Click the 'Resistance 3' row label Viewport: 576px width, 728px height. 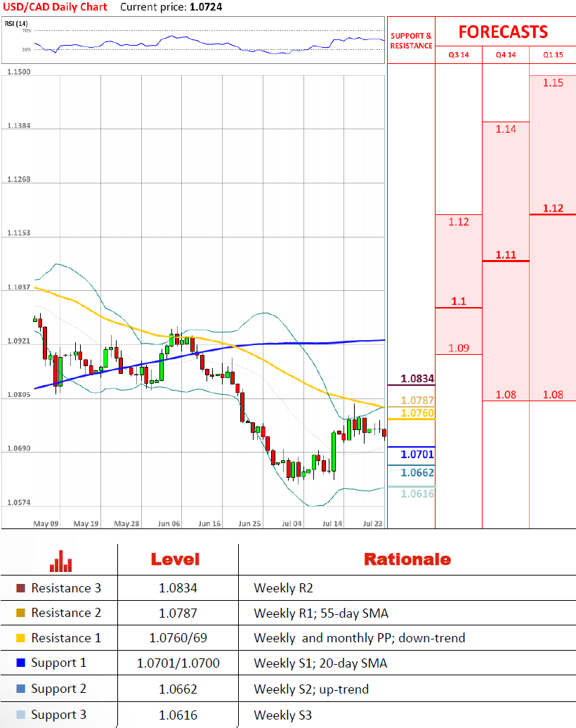(66, 588)
